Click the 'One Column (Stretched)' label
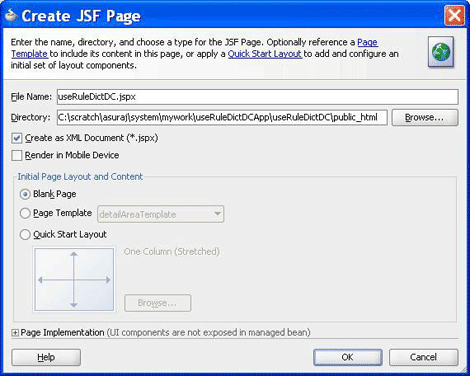The height and width of the screenshot is (376, 470). pyautogui.click(x=172, y=252)
